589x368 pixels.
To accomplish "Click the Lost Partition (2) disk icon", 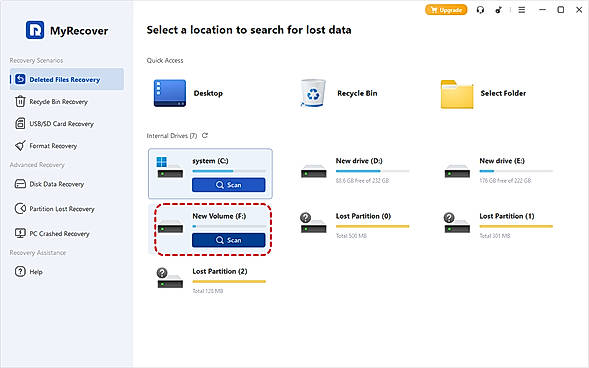I will click(170, 278).
